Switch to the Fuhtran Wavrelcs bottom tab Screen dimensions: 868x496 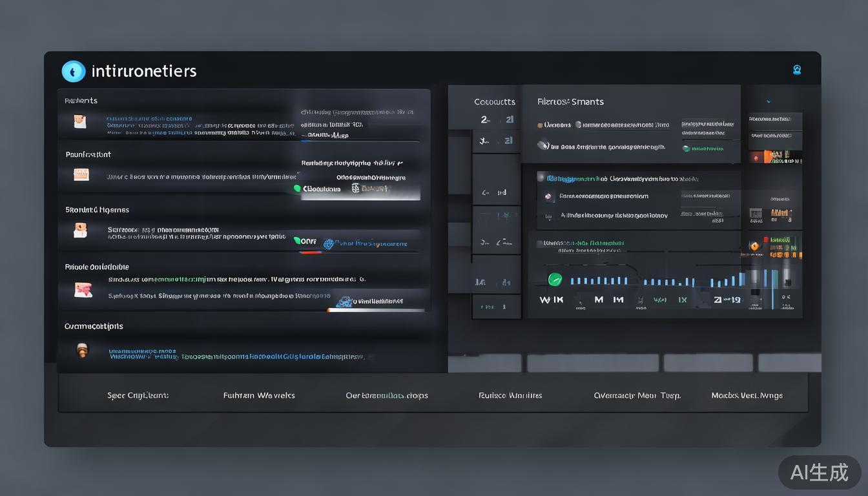tap(259, 395)
